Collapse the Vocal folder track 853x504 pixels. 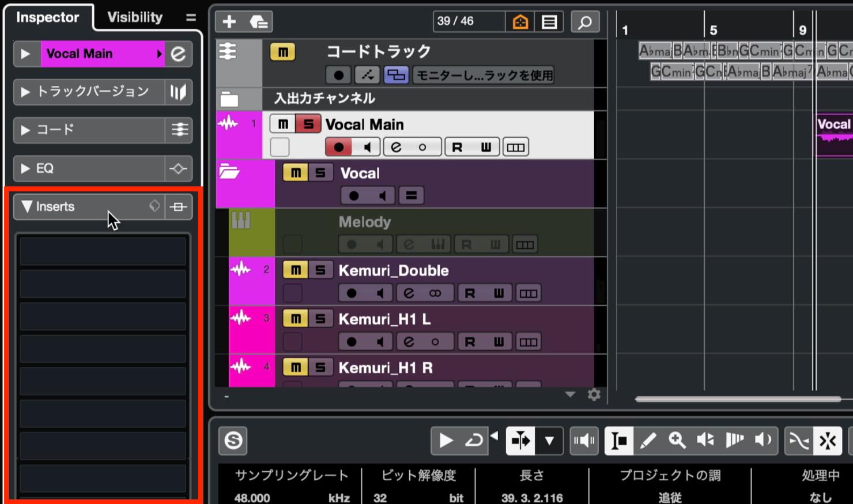click(229, 172)
